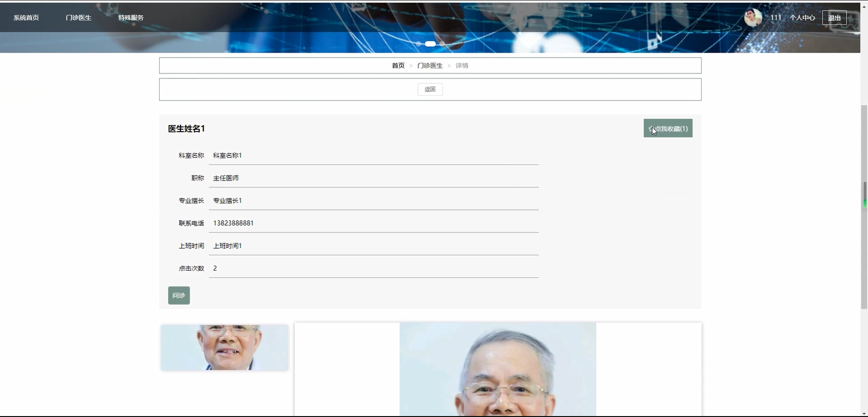Open the 门诊医生 nav item
This screenshot has height=417, width=868.
(x=78, y=18)
